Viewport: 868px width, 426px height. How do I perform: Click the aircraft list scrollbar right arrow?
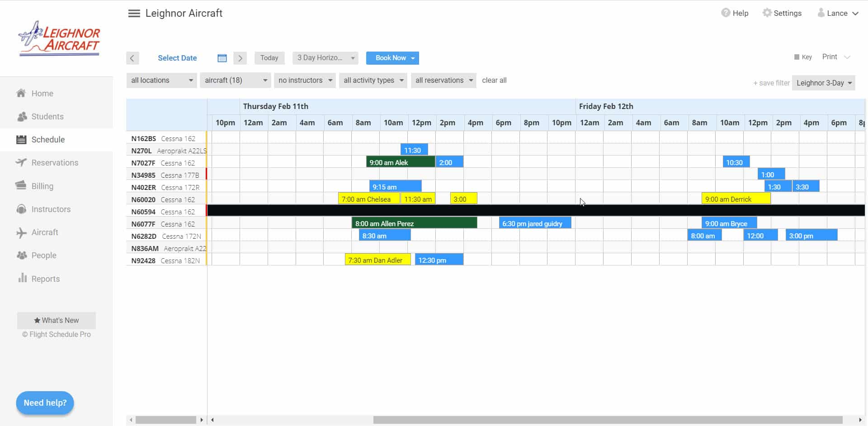click(202, 420)
